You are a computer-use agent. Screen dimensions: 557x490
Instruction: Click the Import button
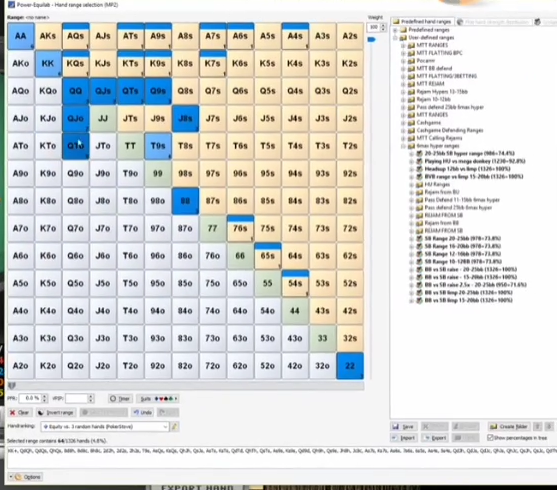tap(404, 438)
